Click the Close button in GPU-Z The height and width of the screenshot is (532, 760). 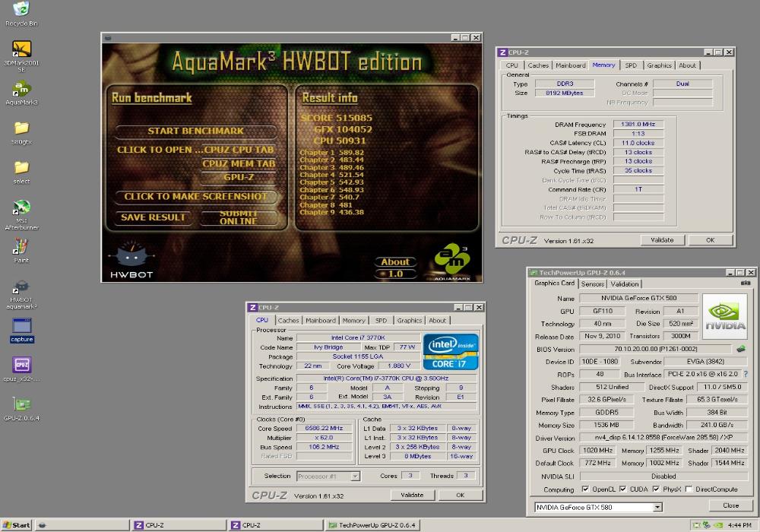pos(730,505)
